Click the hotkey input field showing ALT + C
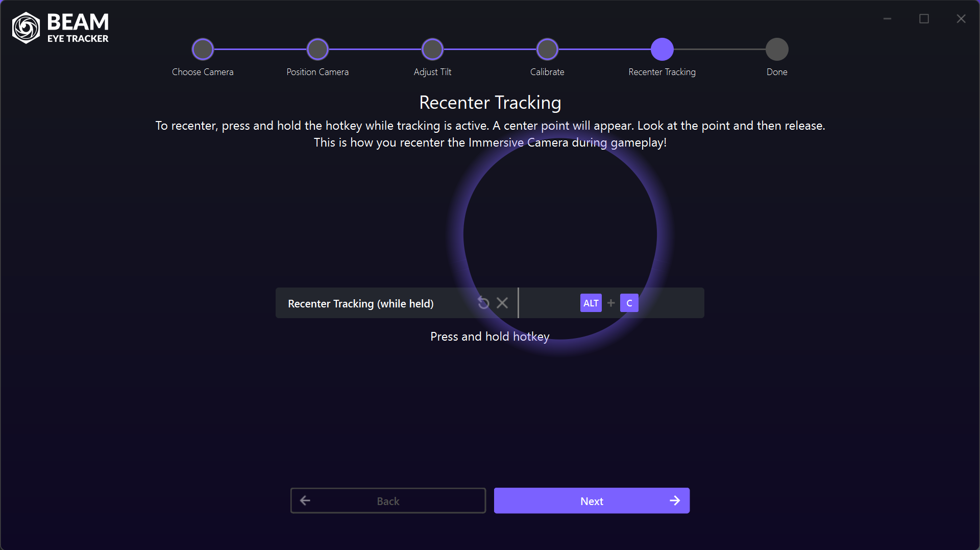Viewport: 980px width, 550px height. point(611,303)
